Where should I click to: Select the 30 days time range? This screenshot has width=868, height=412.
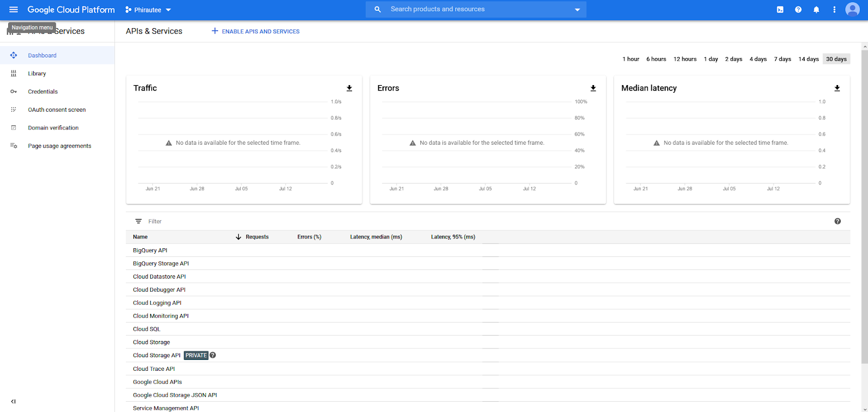click(x=837, y=59)
